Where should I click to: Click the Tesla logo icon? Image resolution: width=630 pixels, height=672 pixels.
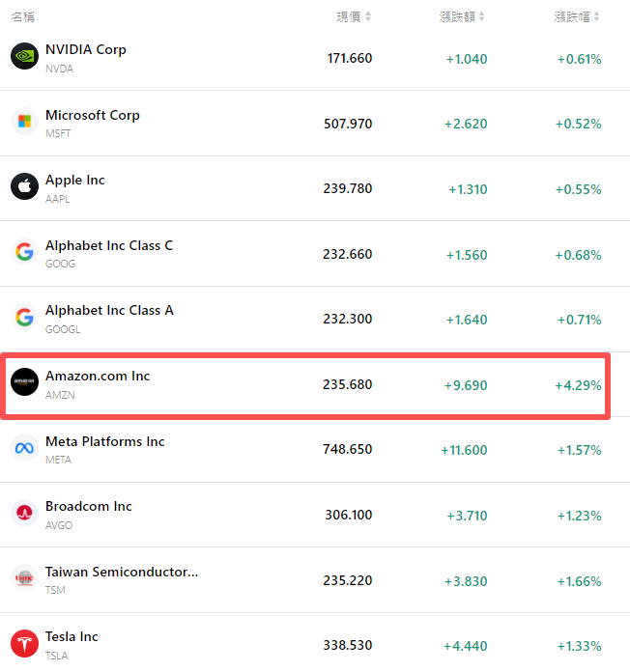24,643
